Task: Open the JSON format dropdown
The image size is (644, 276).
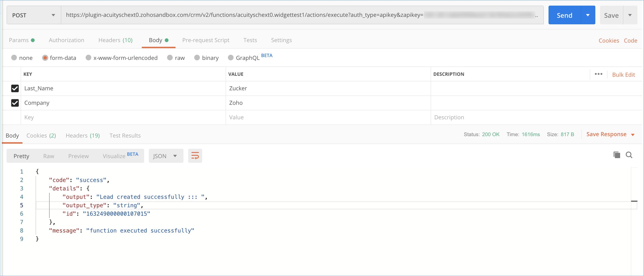Action: coord(166,156)
